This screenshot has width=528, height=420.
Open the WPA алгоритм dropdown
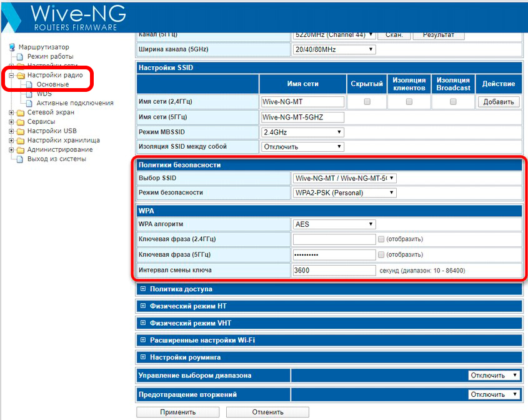point(334,224)
